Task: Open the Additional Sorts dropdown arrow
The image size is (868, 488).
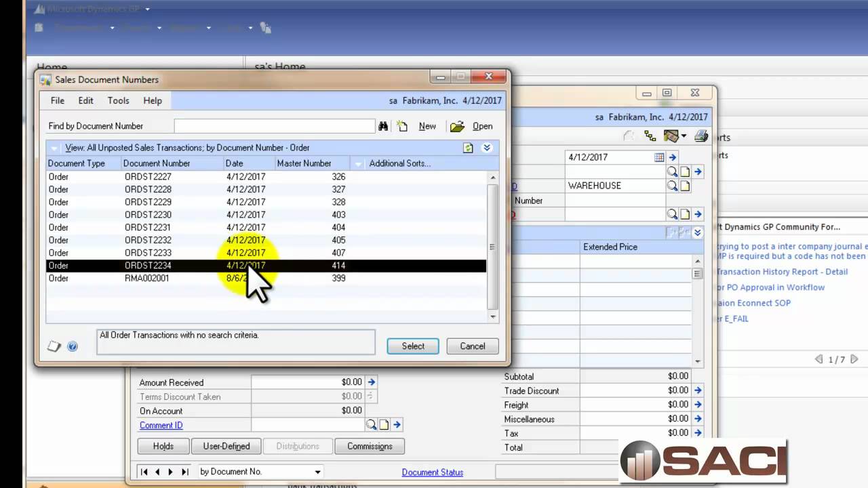Action: [x=358, y=163]
